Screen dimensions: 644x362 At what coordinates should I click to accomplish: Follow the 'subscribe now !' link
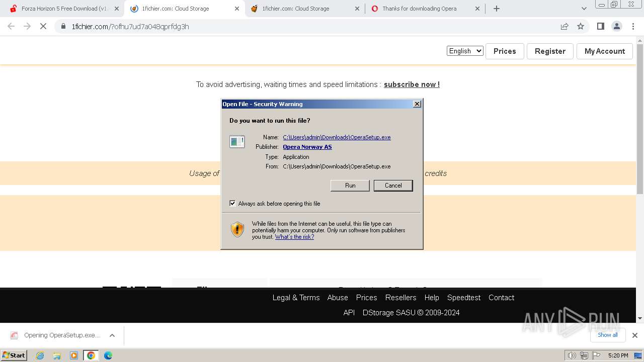click(412, 84)
